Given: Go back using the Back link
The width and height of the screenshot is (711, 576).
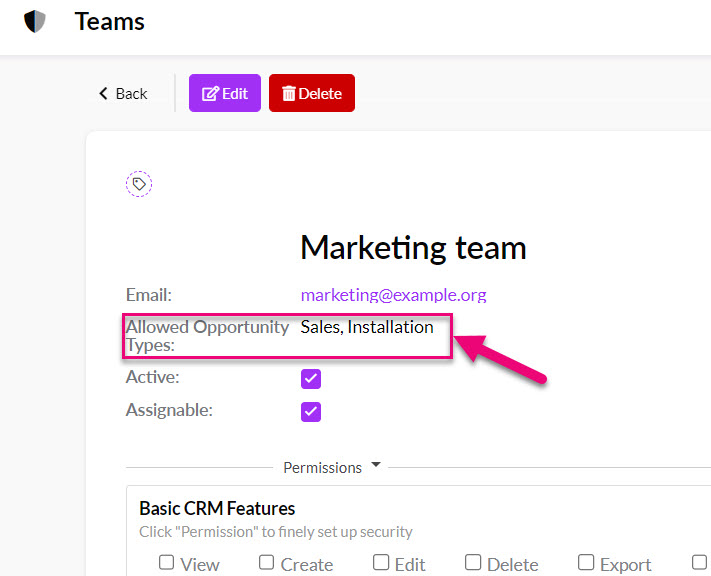Looking at the screenshot, I should 123,93.
